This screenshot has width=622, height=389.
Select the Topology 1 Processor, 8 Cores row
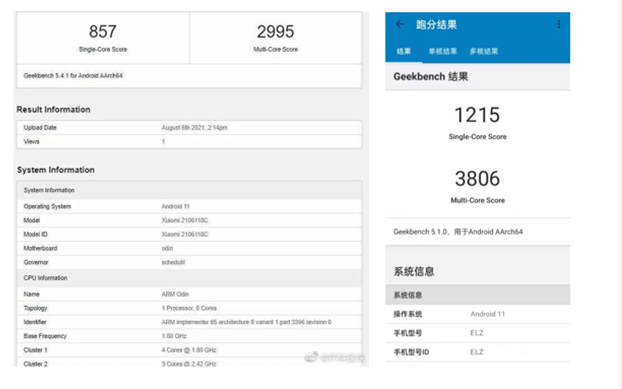pyautogui.click(x=189, y=308)
